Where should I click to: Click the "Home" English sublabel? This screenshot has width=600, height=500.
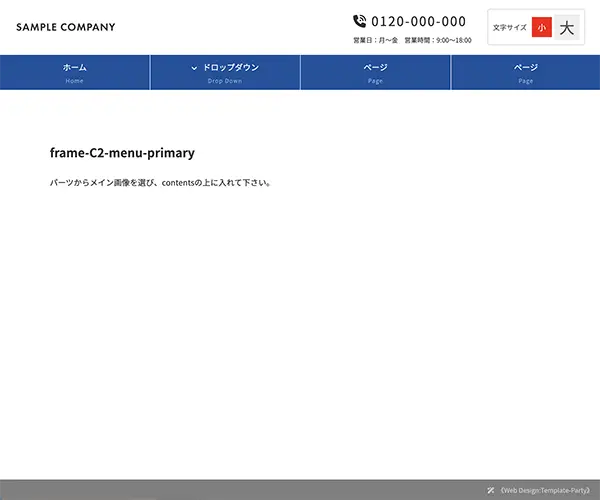pyautogui.click(x=75, y=81)
